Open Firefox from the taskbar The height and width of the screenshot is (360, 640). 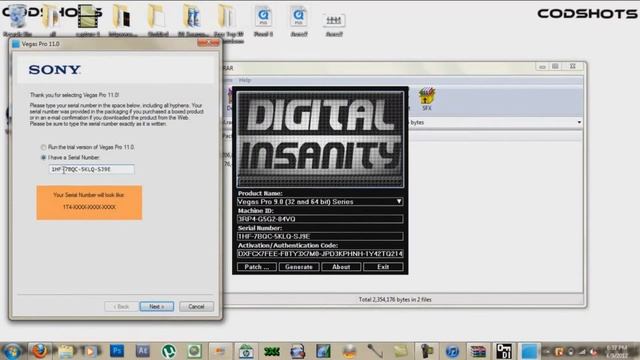click(39, 351)
